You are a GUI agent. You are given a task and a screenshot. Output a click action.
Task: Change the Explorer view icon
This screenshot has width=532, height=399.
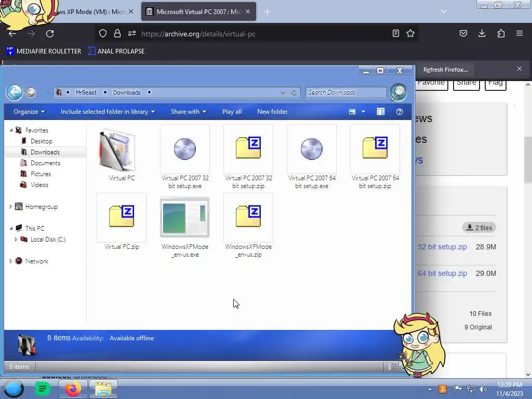click(x=352, y=112)
